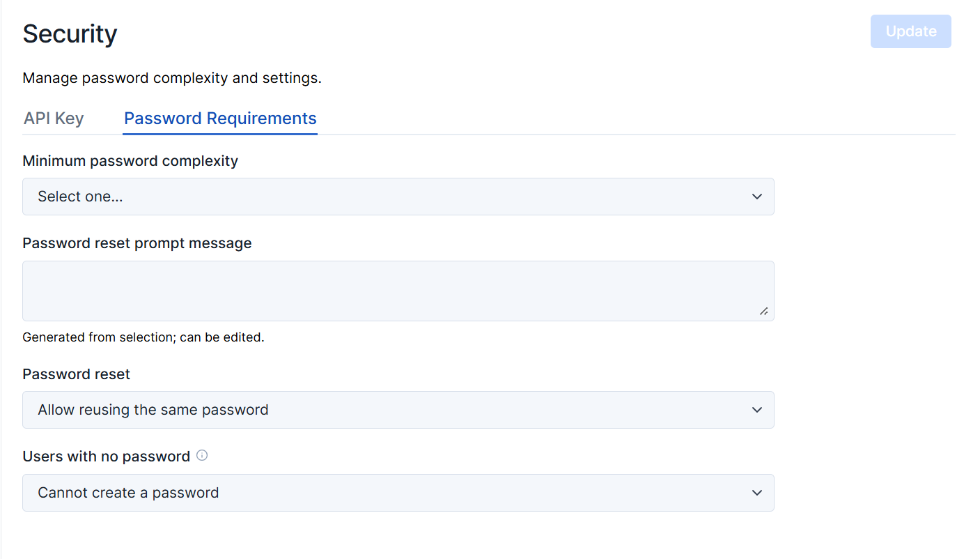Click the chevron in Users with no password dropdown

pos(757,493)
